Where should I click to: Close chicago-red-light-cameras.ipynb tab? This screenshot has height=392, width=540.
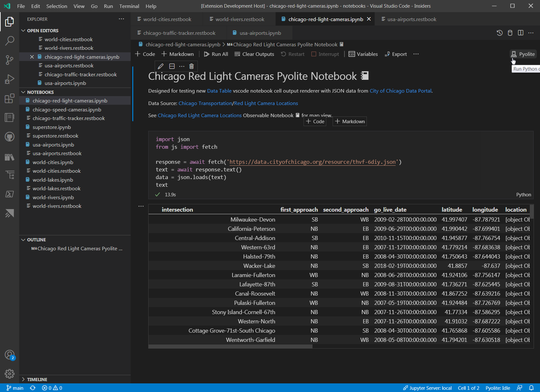point(369,19)
